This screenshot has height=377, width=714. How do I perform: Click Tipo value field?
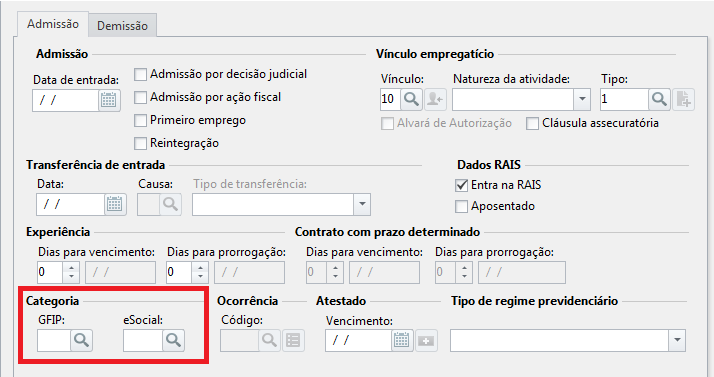pyautogui.click(x=624, y=99)
